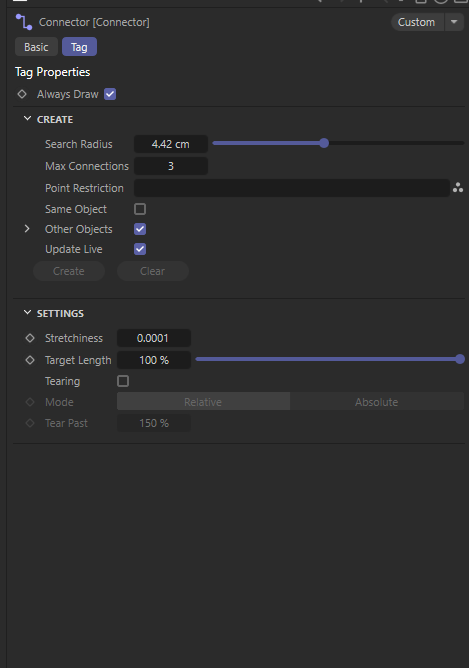Click the Connector tag icon in header

[x=24, y=22]
